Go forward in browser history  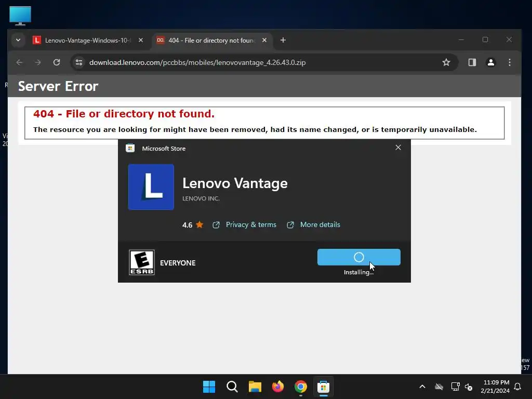click(x=37, y=62)
